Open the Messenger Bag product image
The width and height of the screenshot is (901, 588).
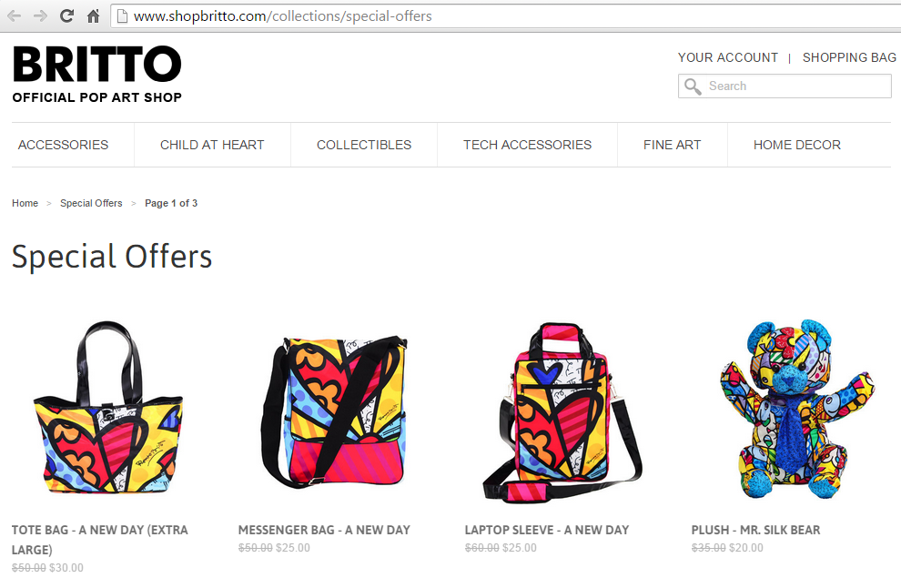(x=334, y=411)
